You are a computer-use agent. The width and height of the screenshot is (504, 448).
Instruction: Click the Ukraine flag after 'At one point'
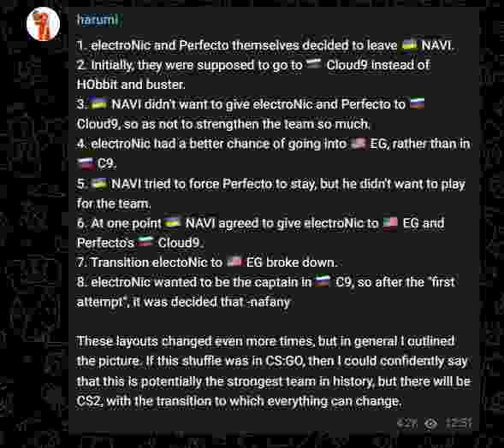172,223
